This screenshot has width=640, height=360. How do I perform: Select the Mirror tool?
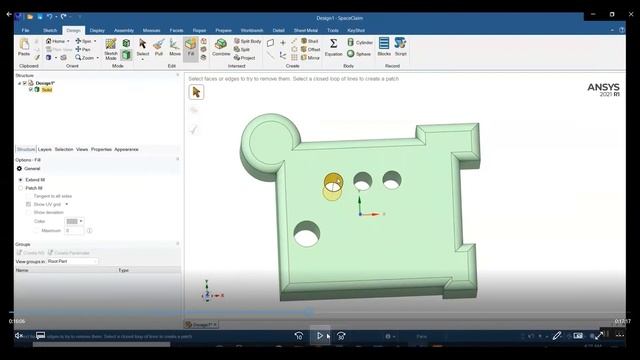point(310,58)
